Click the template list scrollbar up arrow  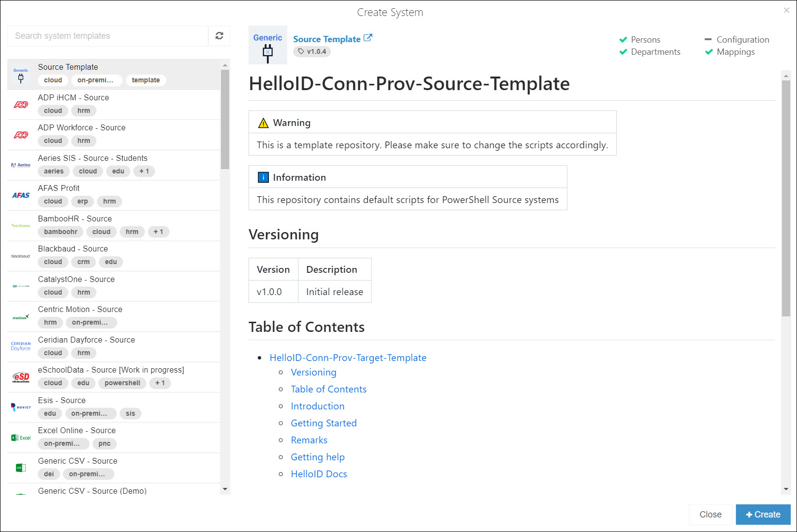click(225, 65)
